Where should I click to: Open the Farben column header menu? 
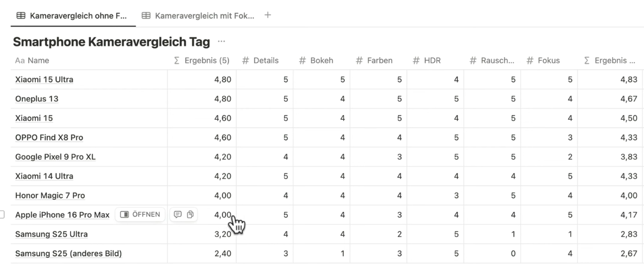pyautogui.click(x=379, y=61)
